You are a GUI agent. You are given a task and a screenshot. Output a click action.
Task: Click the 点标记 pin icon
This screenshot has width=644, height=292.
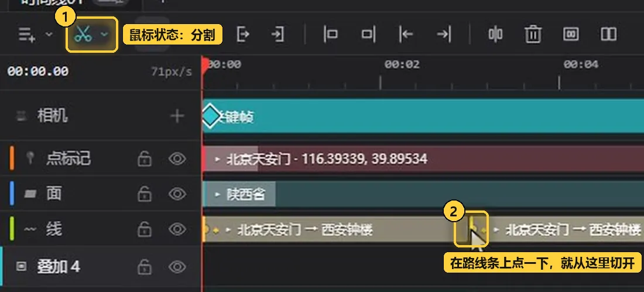[30, 159]
